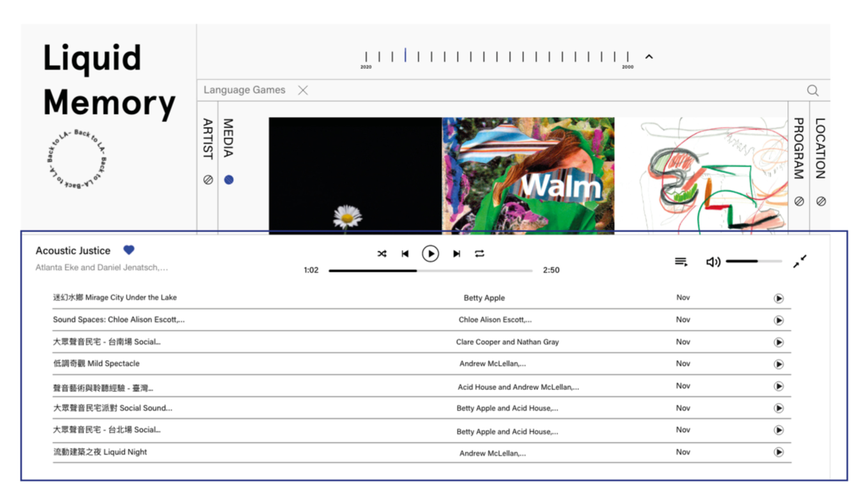
Task: Toggle the MEDIA filter dot
Action: pyautogui.click(x=229, y=179)
